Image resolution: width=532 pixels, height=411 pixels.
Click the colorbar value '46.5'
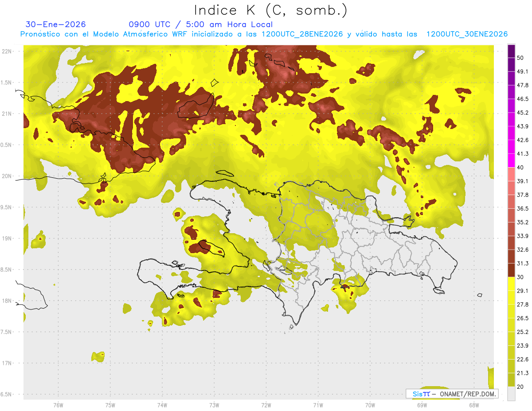pyautogui.click(x=523, y=99)
